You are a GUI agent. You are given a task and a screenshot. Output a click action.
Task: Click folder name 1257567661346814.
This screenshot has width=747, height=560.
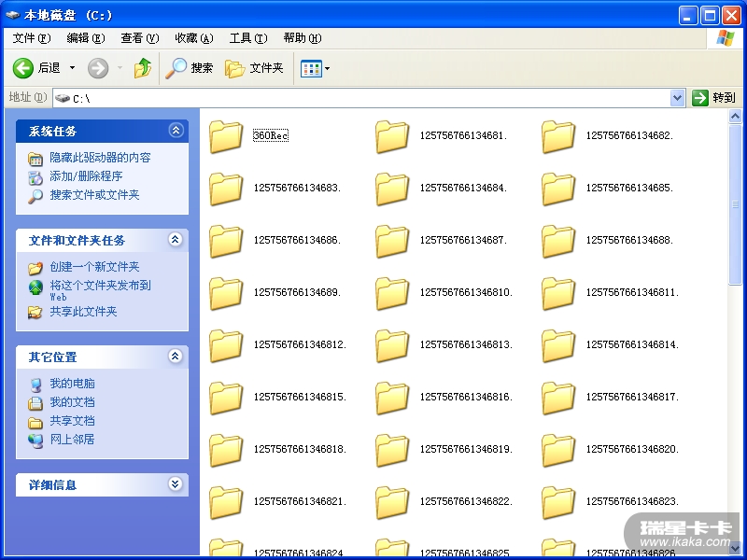click(632, 344)
